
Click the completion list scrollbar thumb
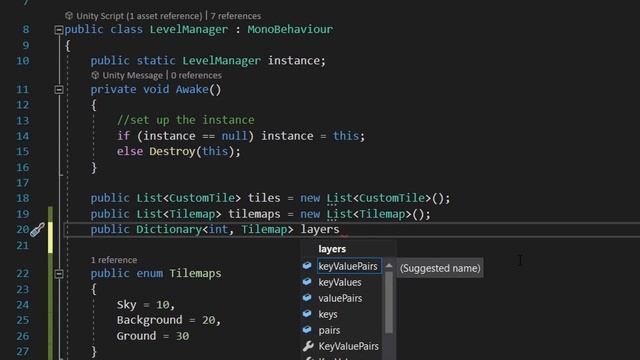389,302
